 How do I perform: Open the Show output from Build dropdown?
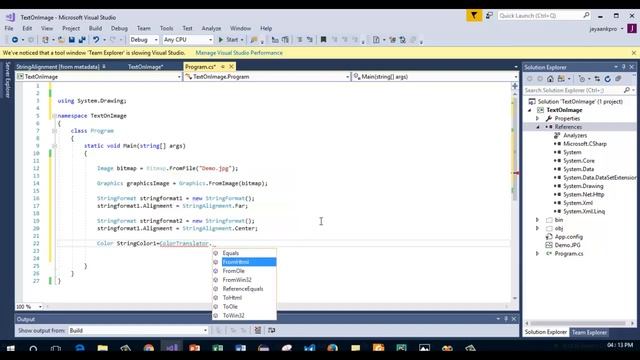138,330
